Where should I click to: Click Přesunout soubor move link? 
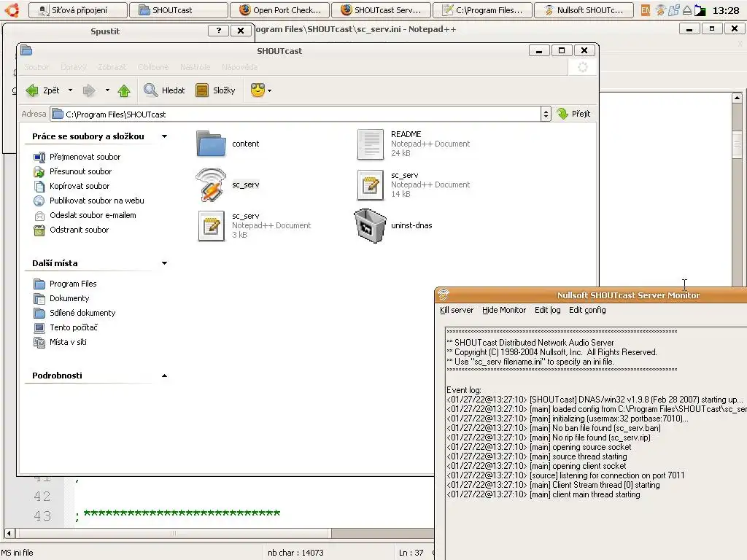pos(80,171)
